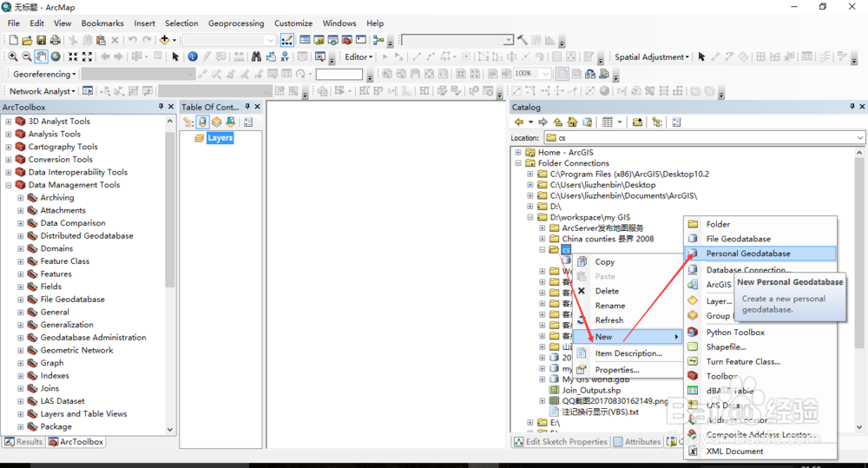Open Catalog options icon
This screenshot has height=468, width=868.
pyautogui.click(x=676, y=122)
